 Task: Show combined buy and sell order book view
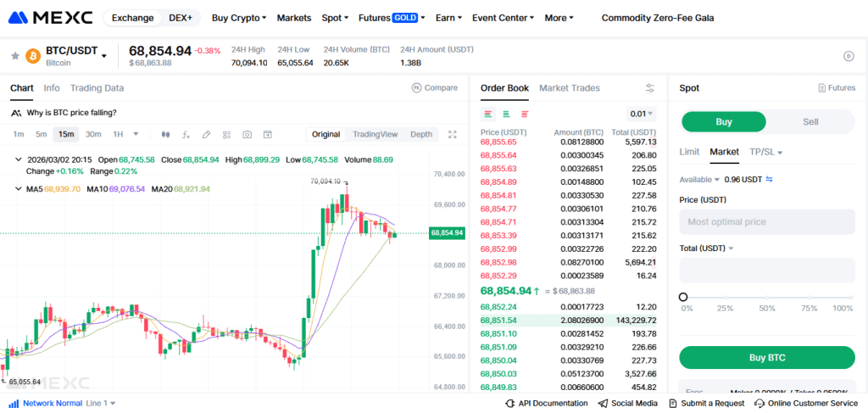(x=487, y=114)
